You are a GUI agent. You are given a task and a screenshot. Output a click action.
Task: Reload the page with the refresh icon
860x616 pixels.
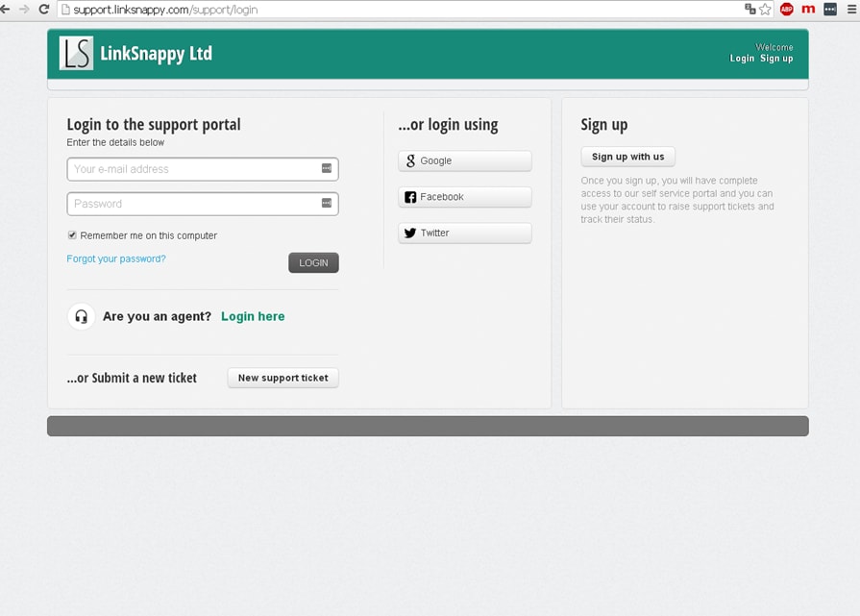pos(44,10)
